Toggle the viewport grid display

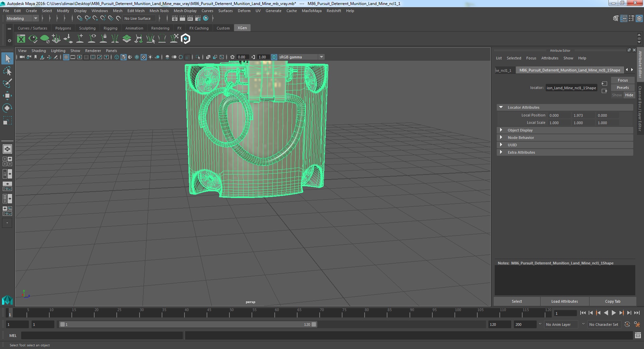pos(66,57)
